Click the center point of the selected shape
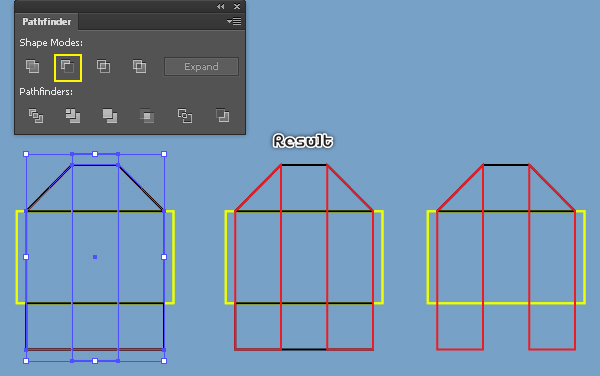 95,257
